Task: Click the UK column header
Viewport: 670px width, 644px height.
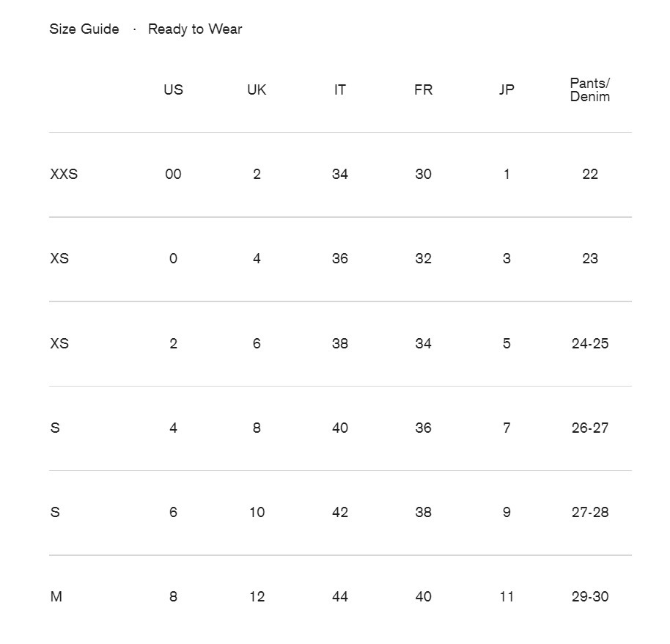Action: coord(257,89)
